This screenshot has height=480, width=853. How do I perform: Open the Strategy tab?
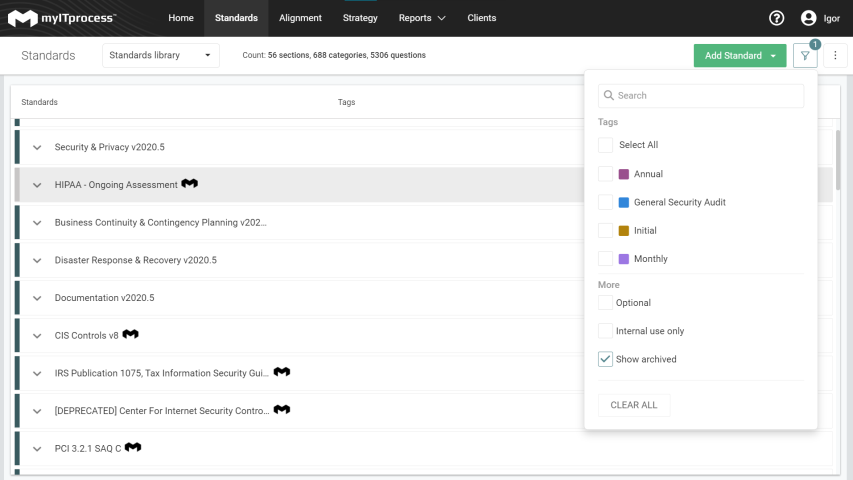(x=360, y=18)
